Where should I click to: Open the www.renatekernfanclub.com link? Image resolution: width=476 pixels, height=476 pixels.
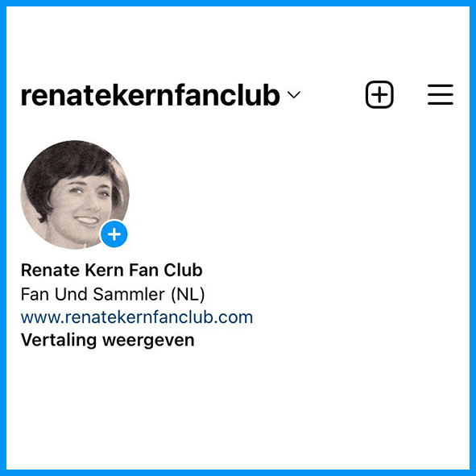(x=137, y=317)
